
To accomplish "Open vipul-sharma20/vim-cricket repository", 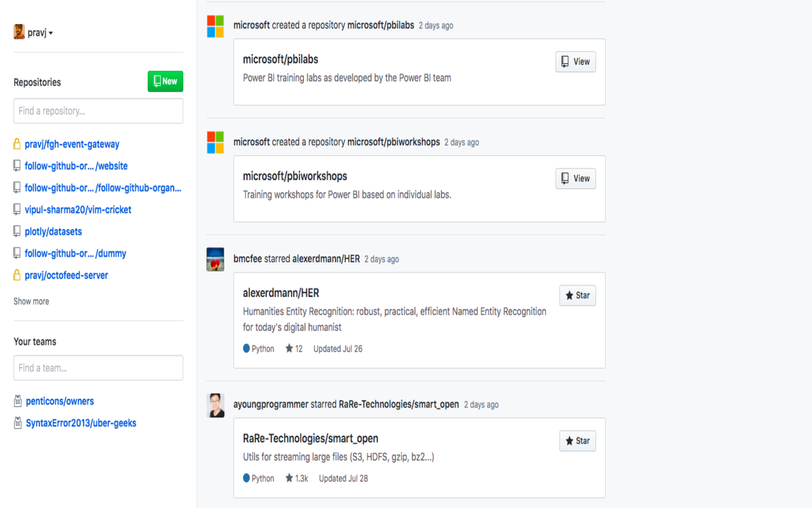I will tap(77, 210).
